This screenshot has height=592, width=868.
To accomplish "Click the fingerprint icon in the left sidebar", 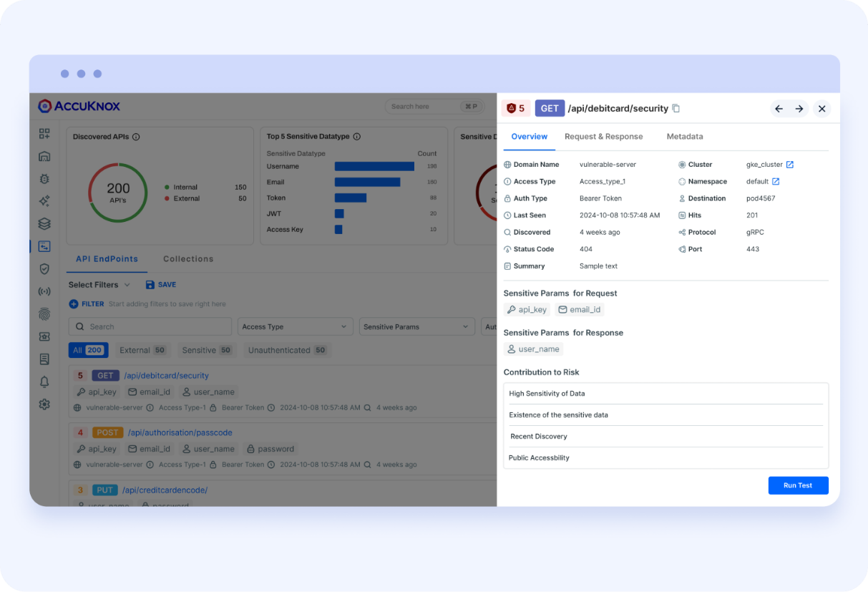I will click(44, 314).
